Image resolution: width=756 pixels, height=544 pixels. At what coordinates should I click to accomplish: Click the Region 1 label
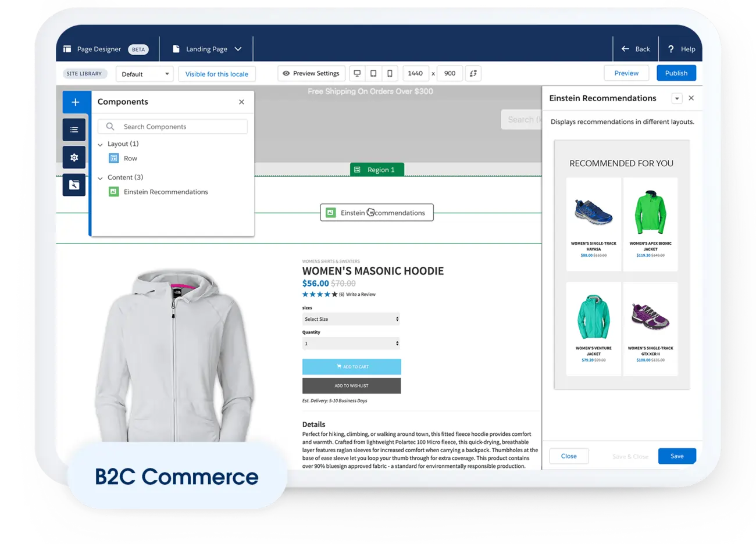point(377,170)
